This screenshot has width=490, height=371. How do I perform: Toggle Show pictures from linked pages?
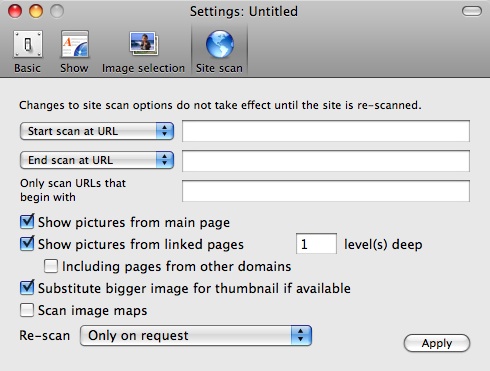pyautogui.click(x=27, y=244)
